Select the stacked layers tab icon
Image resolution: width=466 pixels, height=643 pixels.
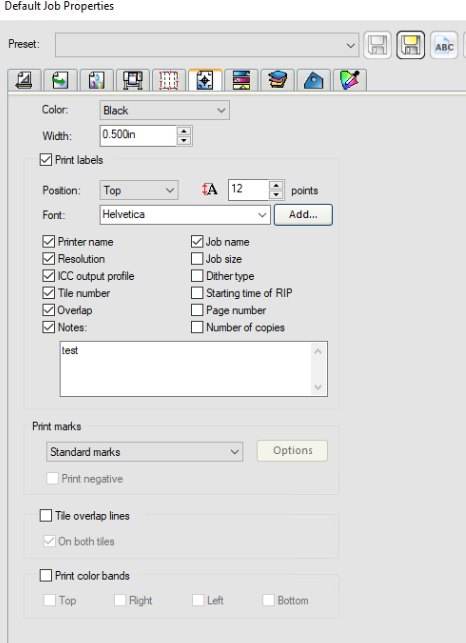tap(277, 80)
